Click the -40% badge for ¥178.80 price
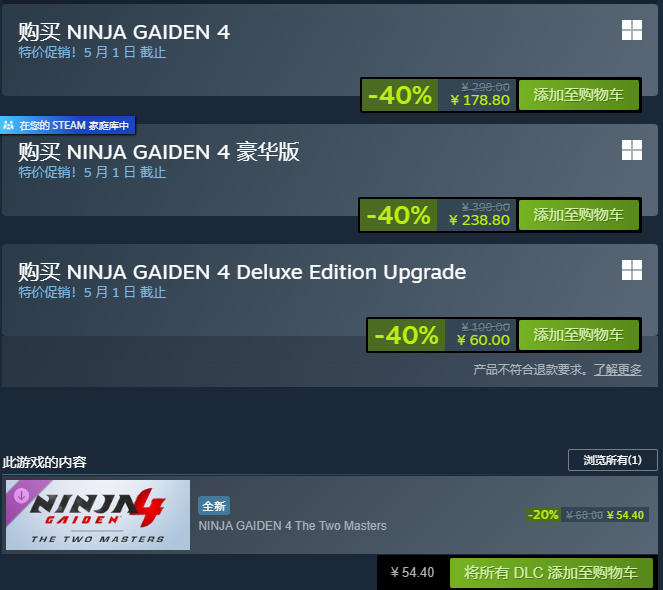The width and height of the screenshot is (663, 590). click(x=400, y=95)
